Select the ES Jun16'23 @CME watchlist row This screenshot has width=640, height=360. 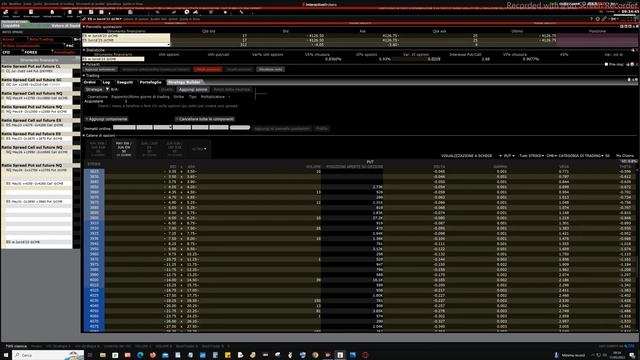[x=37, y=242]
